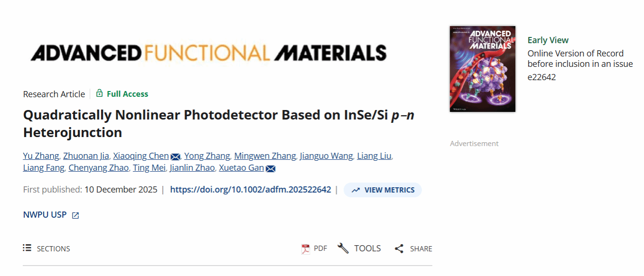Click the Sections list icon
Viewport: 644px width, 276px height.
tap(27, 248)
